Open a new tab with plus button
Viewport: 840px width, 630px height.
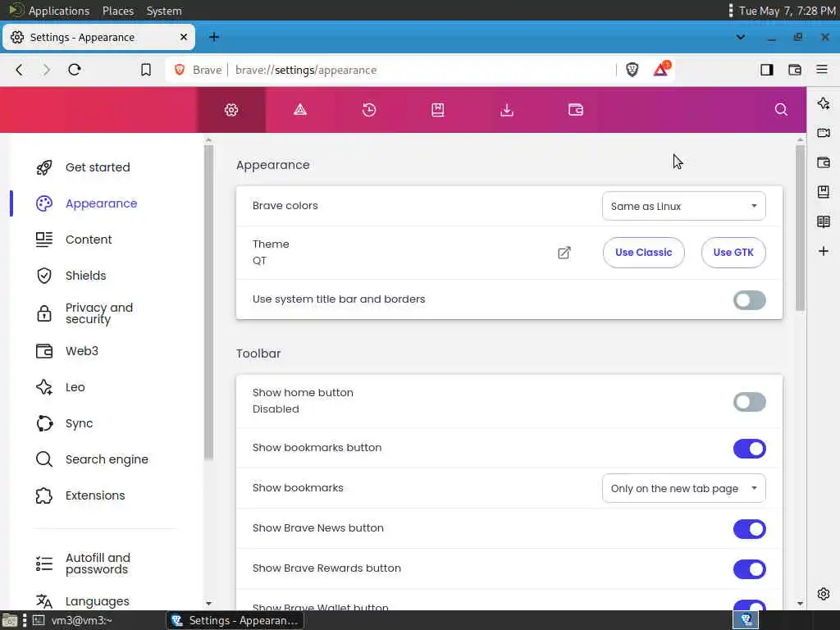214,37
